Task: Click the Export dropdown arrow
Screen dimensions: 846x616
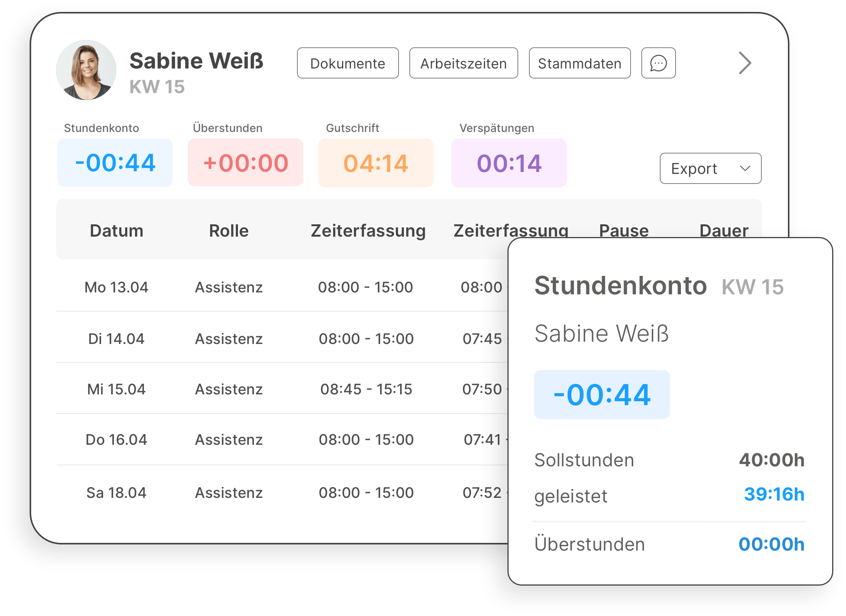Action: pos(745,169)
